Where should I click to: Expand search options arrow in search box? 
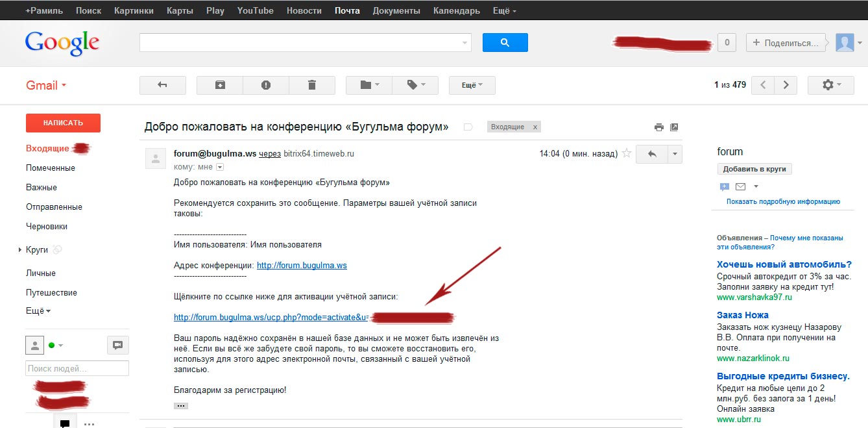tap(464, 43)
